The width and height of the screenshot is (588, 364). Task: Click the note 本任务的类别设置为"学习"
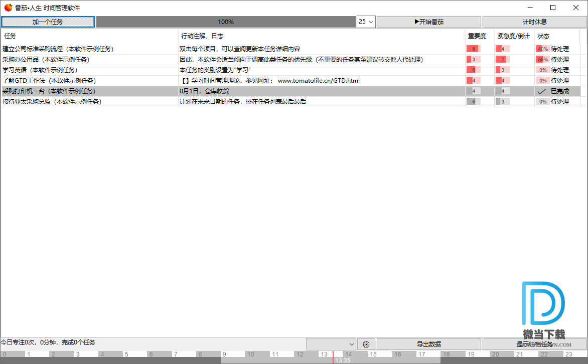tap(215, 70)
